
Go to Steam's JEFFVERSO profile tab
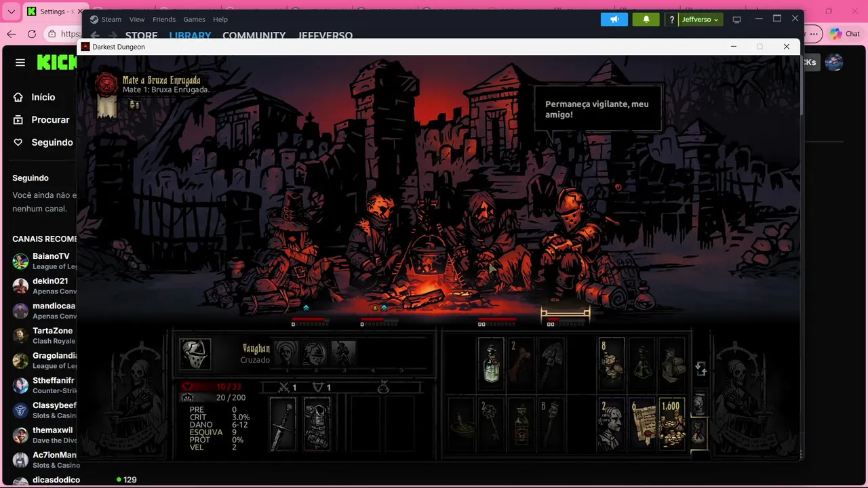click(325, 35)
